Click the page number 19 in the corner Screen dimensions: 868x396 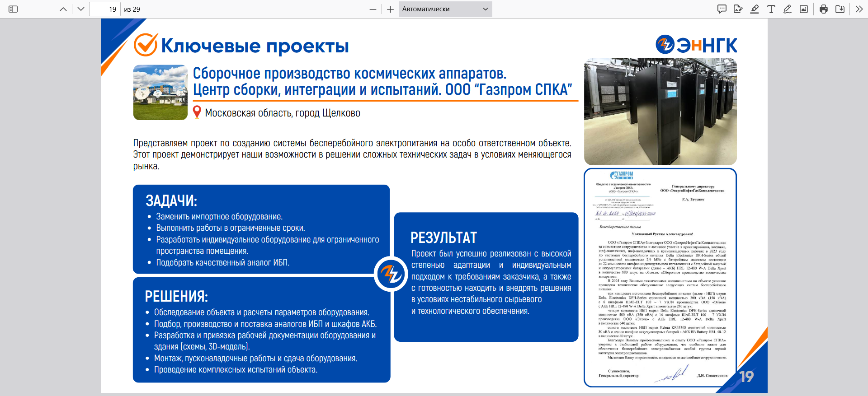pyautogui.click(x=746, y=377)
